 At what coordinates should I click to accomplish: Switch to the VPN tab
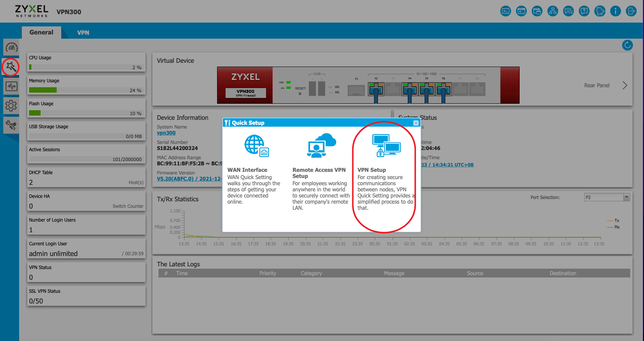pos(83,33)
